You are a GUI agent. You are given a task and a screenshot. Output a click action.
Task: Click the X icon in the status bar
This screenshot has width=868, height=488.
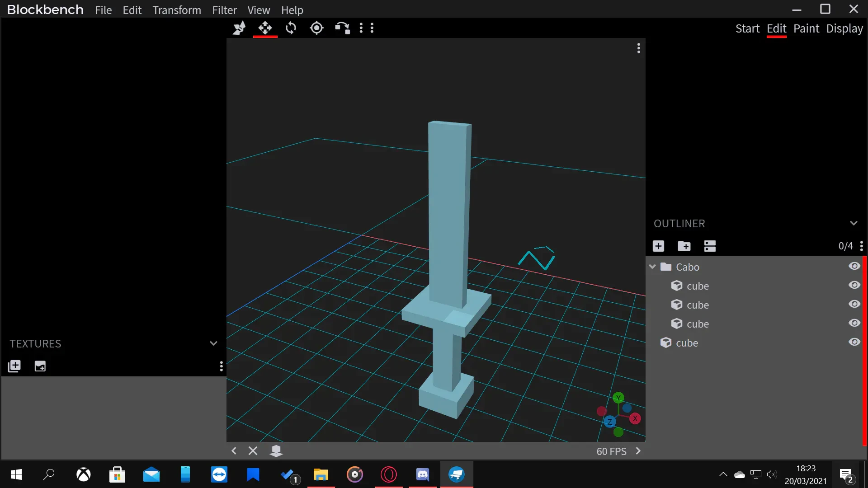point(253,451)
